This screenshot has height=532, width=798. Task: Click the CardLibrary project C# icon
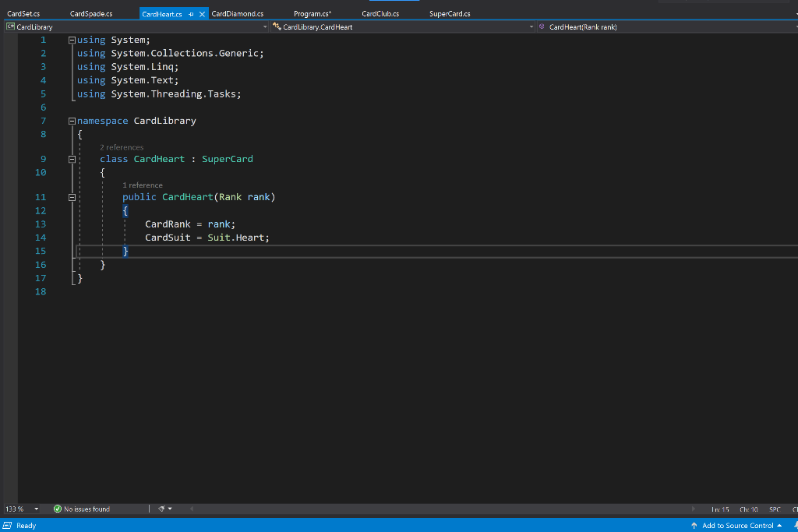tap(10, 26)
